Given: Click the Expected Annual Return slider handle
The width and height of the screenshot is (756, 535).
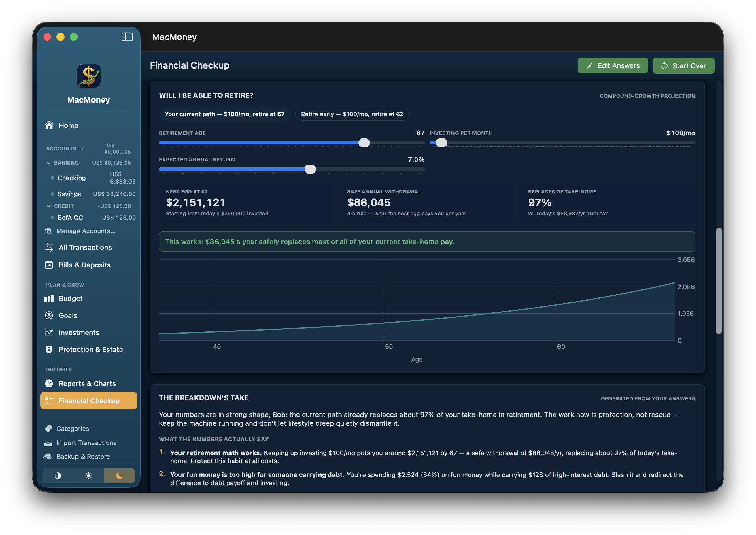Looking at the screenshot, I should pyautogui.click(x=310, y=169).
